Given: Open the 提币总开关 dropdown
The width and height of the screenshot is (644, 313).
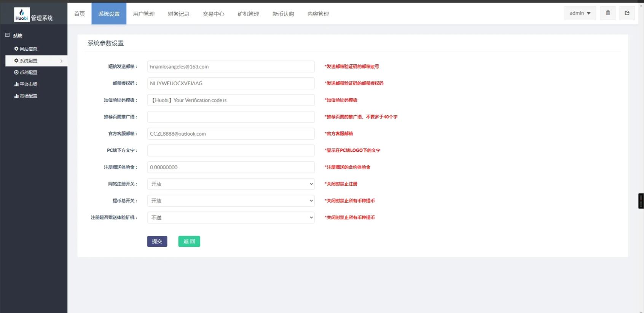Looking at the screenshot, I should coord(231,201).
